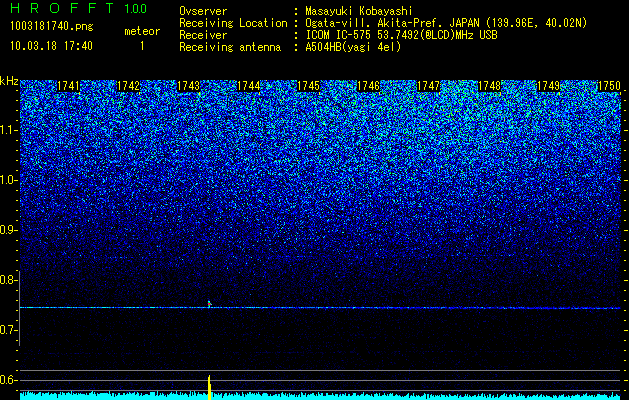
Task: Click the 0.8 kHz axis label
Action: (8, 280)
